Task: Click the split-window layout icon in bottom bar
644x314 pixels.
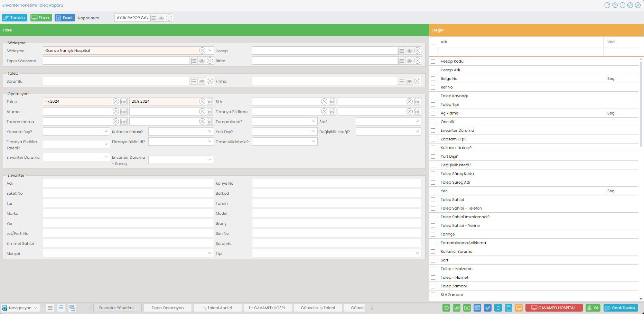Action: 61,308
